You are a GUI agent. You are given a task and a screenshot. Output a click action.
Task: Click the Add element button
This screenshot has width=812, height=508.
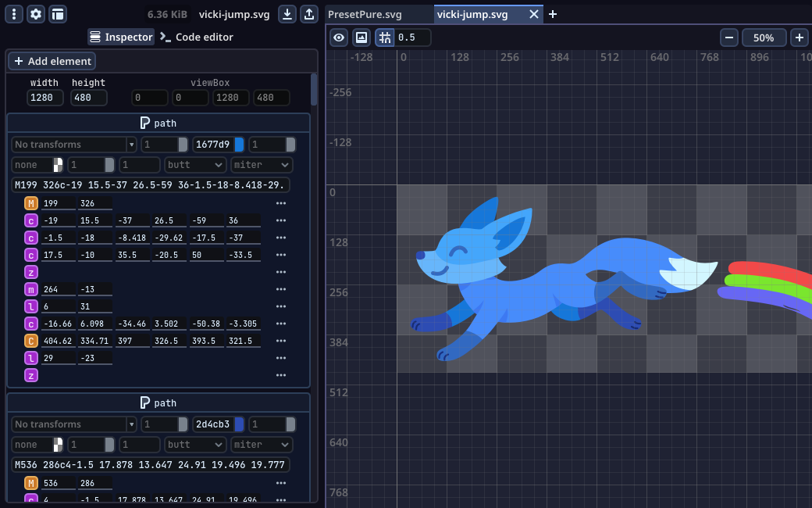(x=52, y=61)
